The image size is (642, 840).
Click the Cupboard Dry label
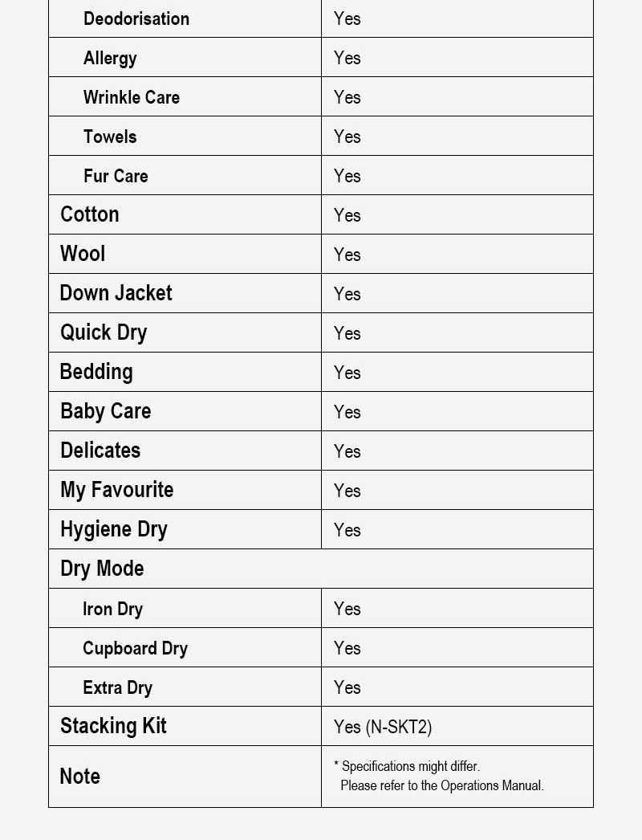click(x=135, y=648)
